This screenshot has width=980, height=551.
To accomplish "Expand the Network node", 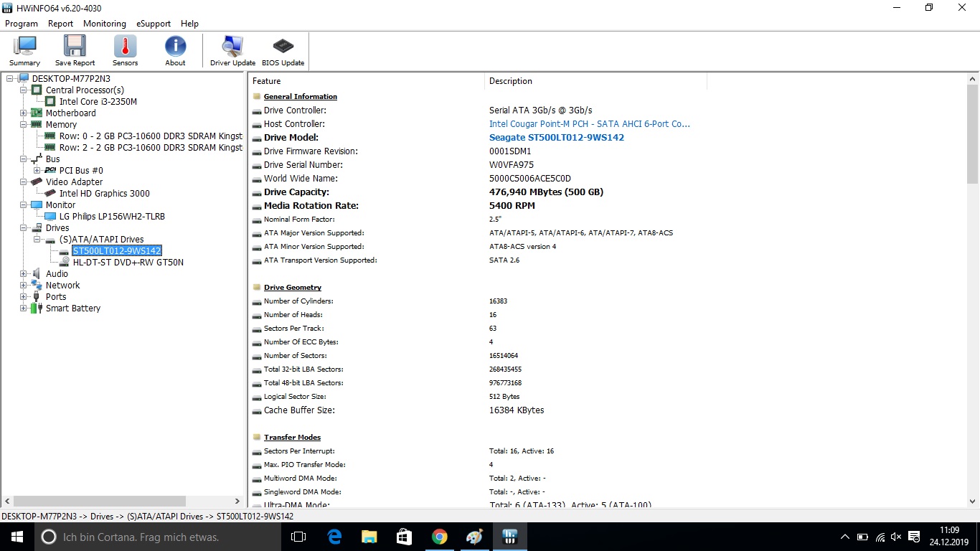I will coord(23,286).
